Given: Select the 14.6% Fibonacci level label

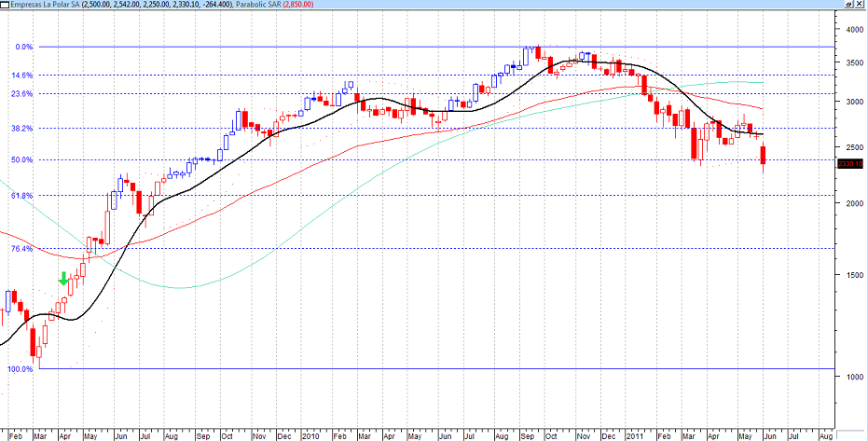Looking at the screenshot, I should point(22,76).
